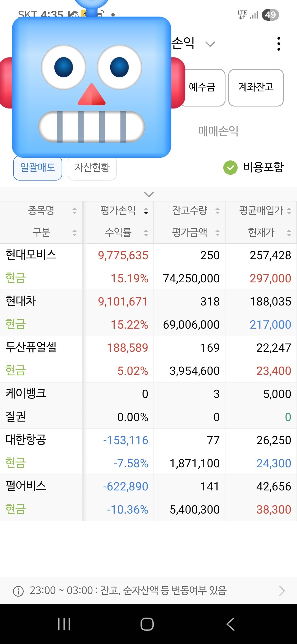Sort by 현재가 column sort arrows
Screen dimensions: 297x644
pyautogui.click(x=289, y=233)
